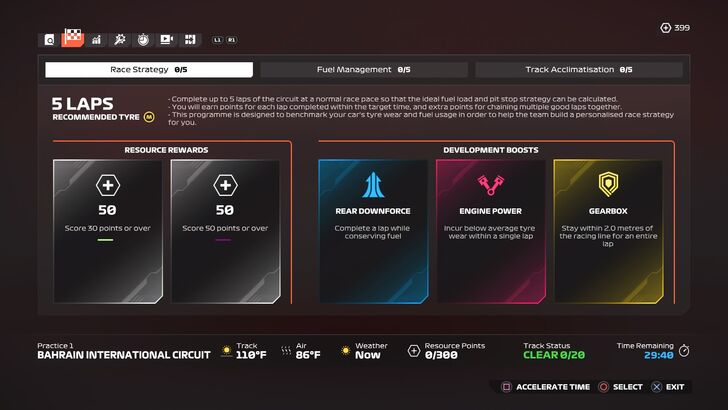This screenshot has width=728, height=410.
Task: Open the video replay camera icon
Action: pyautogui.click(x=167, y=39)
